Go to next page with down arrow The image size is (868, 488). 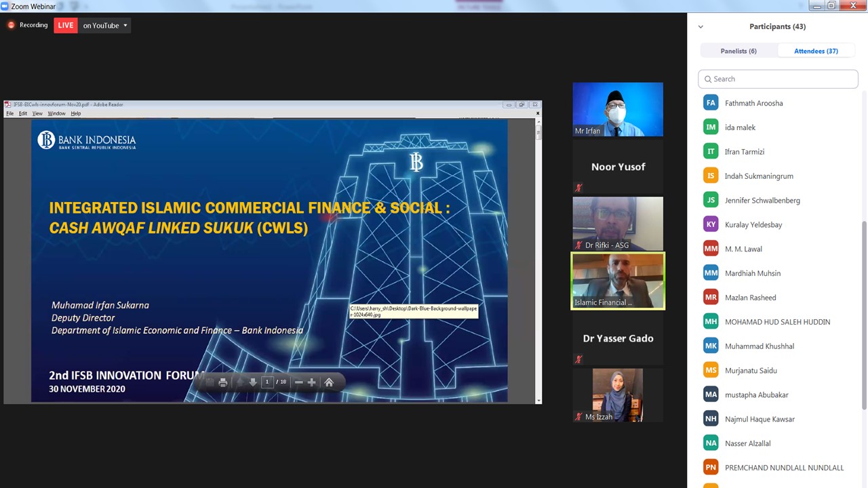(253, 382)
